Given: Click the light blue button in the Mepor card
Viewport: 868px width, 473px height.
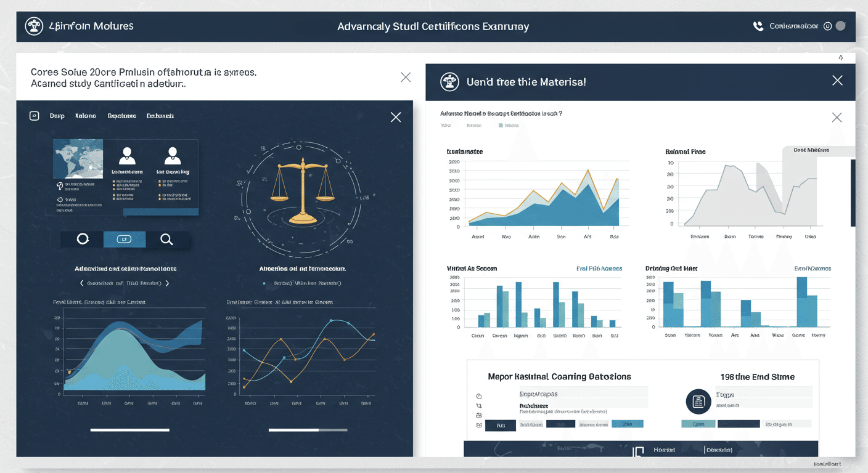Looking at the screenshot, I should (628, 424).
